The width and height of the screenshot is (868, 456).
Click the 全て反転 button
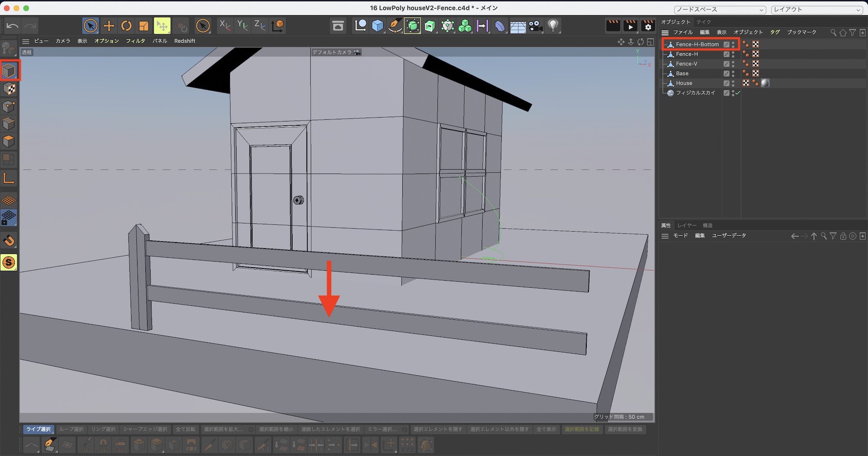tap(185, 429)
